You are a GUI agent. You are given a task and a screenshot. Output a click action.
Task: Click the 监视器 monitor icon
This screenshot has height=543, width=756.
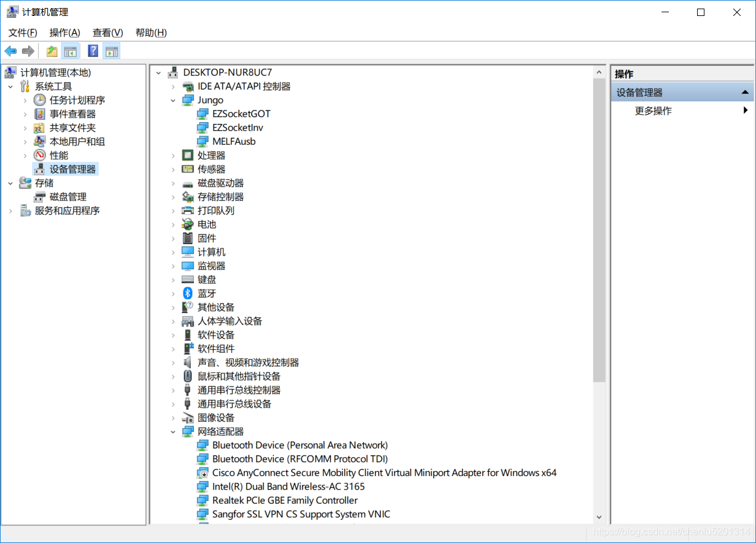click(x=188, y=266)
